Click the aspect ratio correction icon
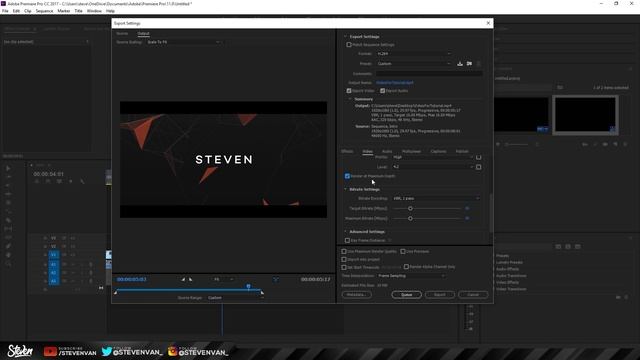Image resolution: width=640 pixels, height=360 pixels. (276, 280)
